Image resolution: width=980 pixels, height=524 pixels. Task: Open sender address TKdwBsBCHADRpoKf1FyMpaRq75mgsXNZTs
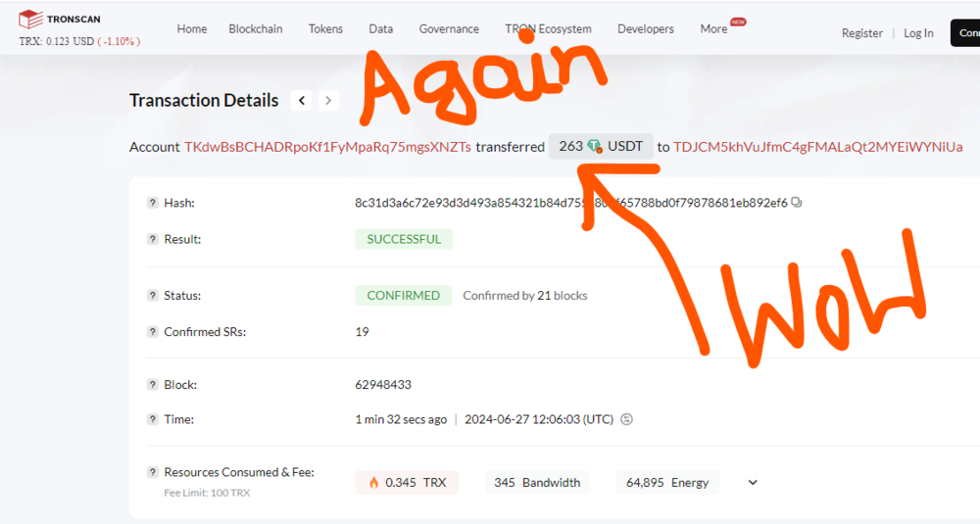(x=327, y=147)
